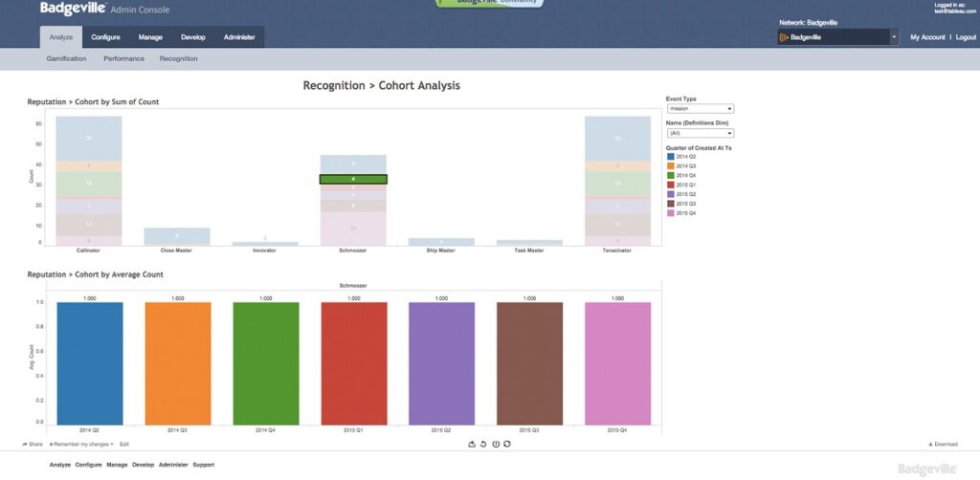Click footer Develop link
Screen dimensions: 980x480
(x=144, y=465)
